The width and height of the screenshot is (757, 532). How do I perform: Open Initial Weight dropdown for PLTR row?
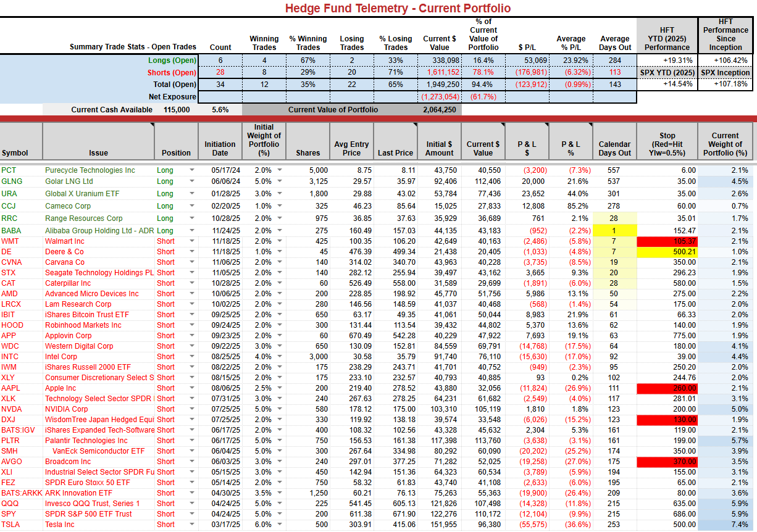click(x=280, y=441)
